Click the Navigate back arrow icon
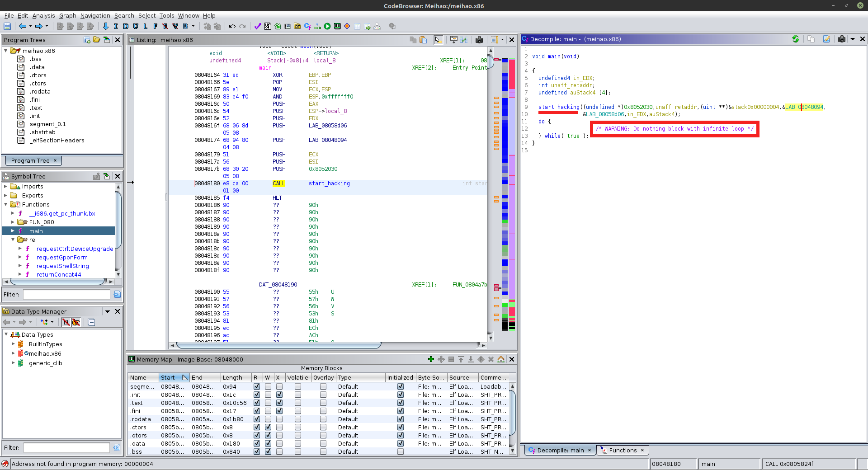868x470 pixels. [22, 26]
